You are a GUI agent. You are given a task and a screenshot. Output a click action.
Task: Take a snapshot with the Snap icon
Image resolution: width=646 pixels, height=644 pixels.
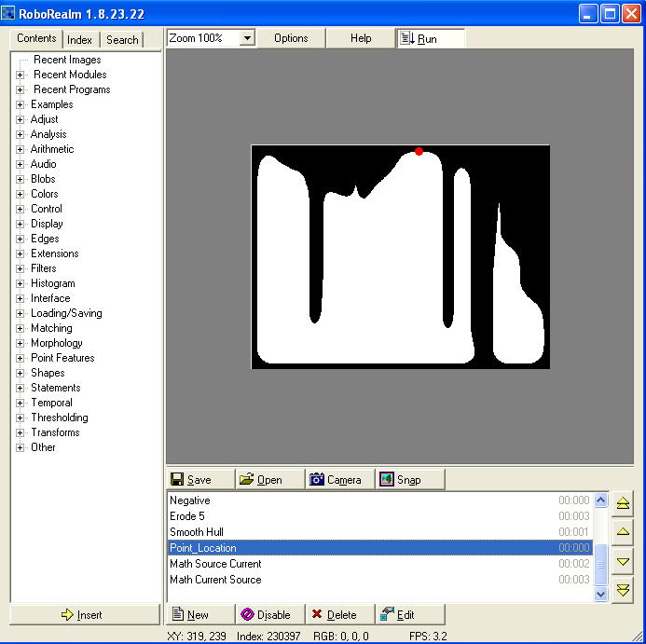click(x=386, y=480)
